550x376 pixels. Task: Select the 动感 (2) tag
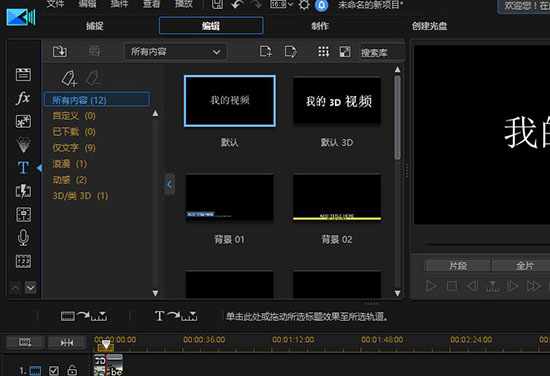[x=69, y=180]
